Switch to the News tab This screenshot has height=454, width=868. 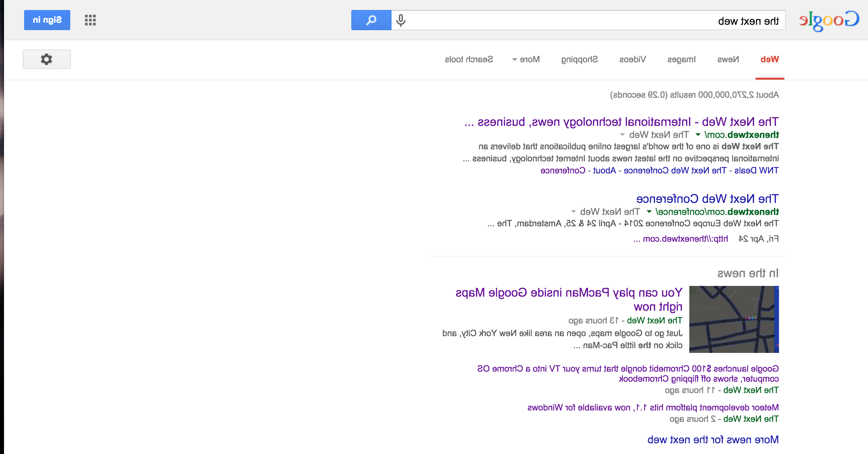[x=728, y=60]
